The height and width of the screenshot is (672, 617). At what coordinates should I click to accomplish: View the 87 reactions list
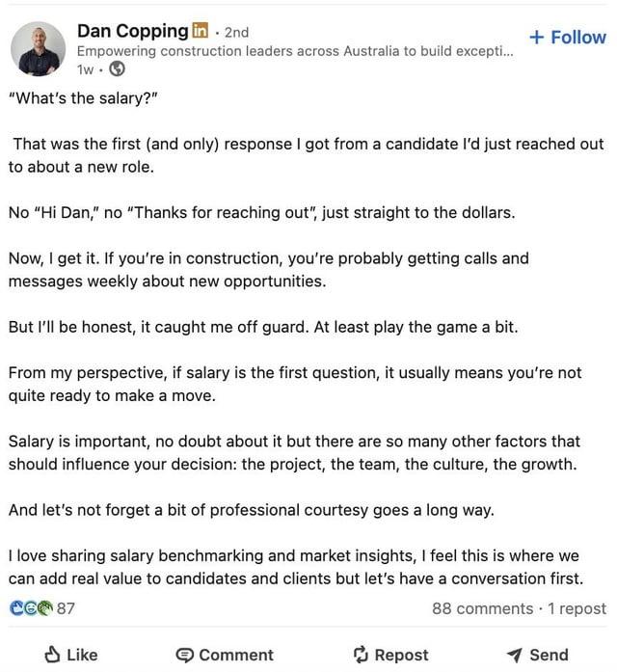point(66,608)
